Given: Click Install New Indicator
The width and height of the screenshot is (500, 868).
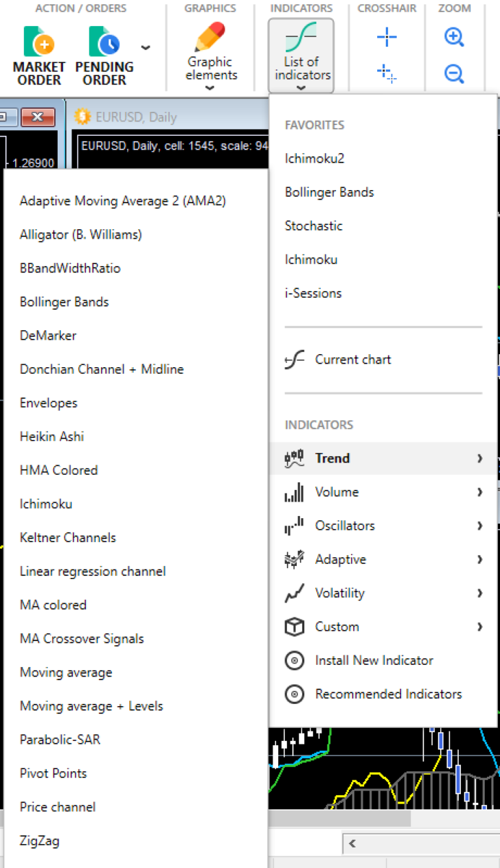Looking at the screenshot, I should tap(374, 660).
